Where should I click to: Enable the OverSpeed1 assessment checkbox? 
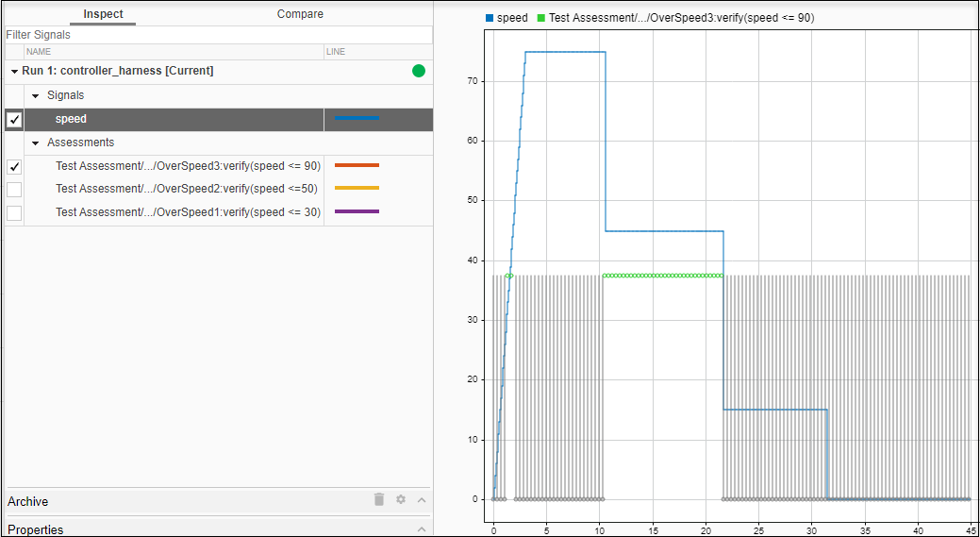(x=14, y=212)
